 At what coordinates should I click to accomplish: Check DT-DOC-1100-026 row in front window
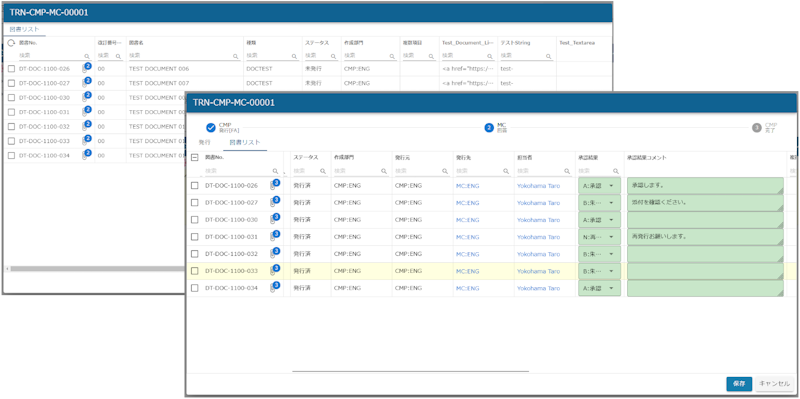(x=194, y=186)
